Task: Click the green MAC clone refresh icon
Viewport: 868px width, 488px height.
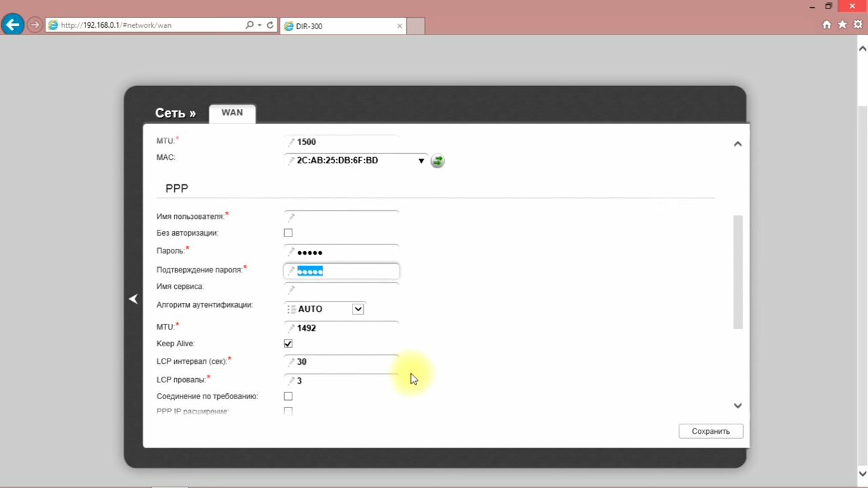Action: coord(437,161)
